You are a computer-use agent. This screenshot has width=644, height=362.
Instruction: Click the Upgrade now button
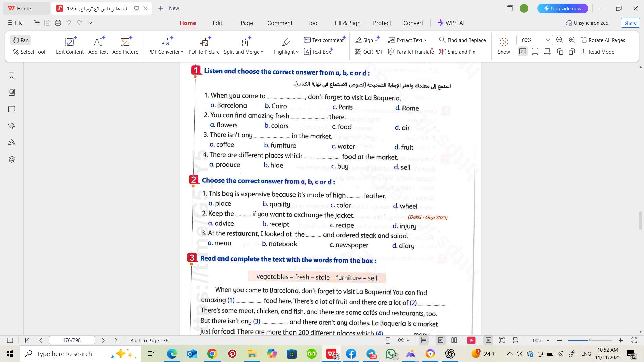pos(562,8)
